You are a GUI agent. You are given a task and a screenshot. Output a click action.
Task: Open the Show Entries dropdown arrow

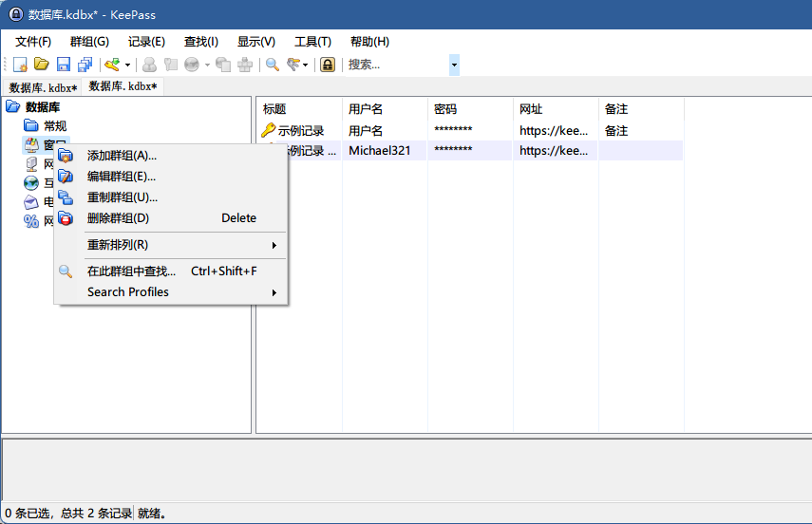point(306,65)
